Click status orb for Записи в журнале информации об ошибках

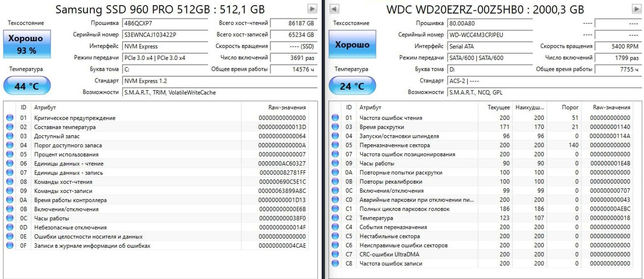(10, 245)
